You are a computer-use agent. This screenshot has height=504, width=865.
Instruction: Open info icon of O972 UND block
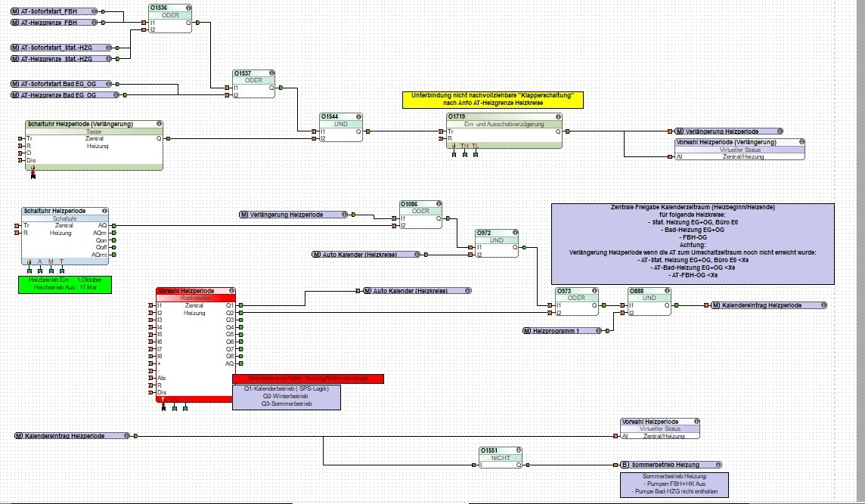click(515, 233)
